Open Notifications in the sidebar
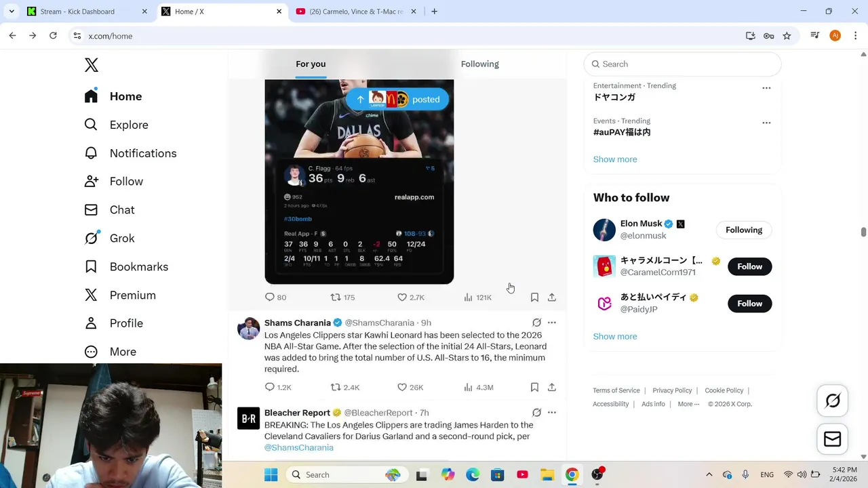This screenshot has width=868, height=488. 130,153
